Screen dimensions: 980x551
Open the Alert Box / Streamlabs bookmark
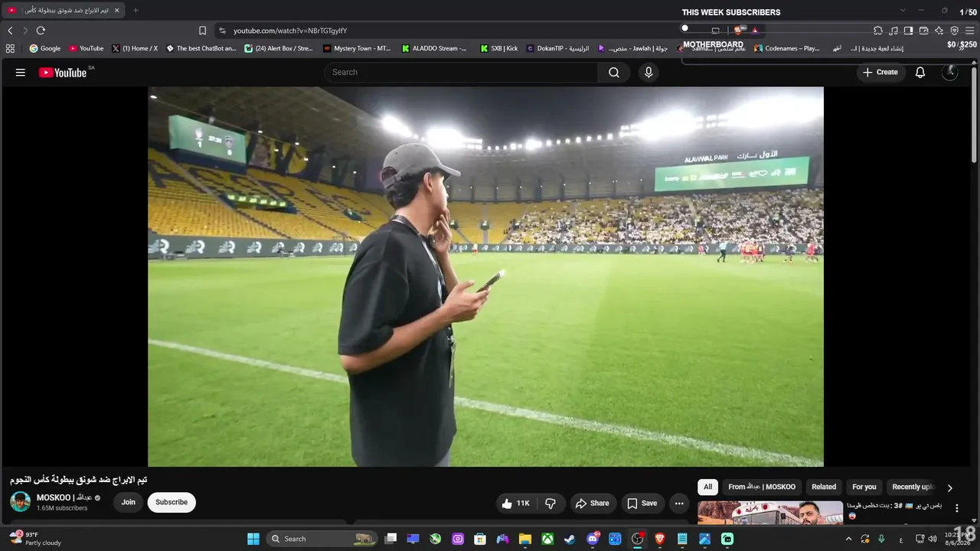coord(279,48)
